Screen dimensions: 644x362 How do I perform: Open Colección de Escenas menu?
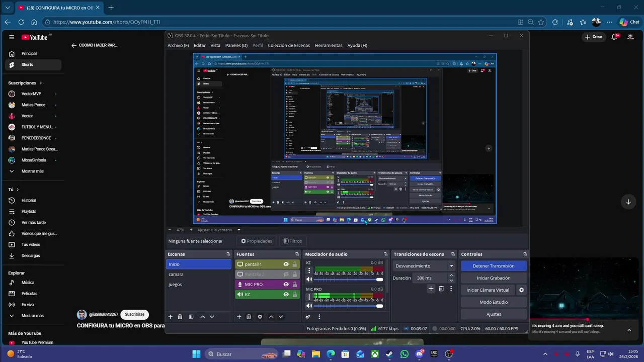click(289, 45)
